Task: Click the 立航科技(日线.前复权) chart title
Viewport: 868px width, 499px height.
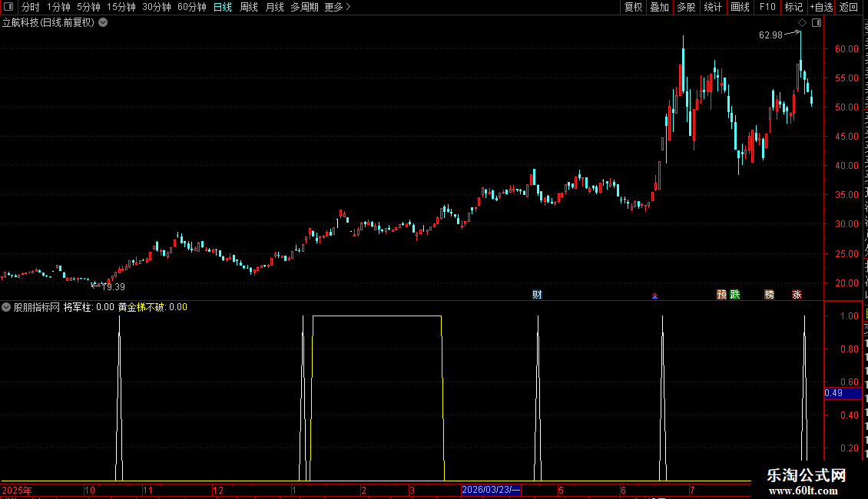Action: 48,23
